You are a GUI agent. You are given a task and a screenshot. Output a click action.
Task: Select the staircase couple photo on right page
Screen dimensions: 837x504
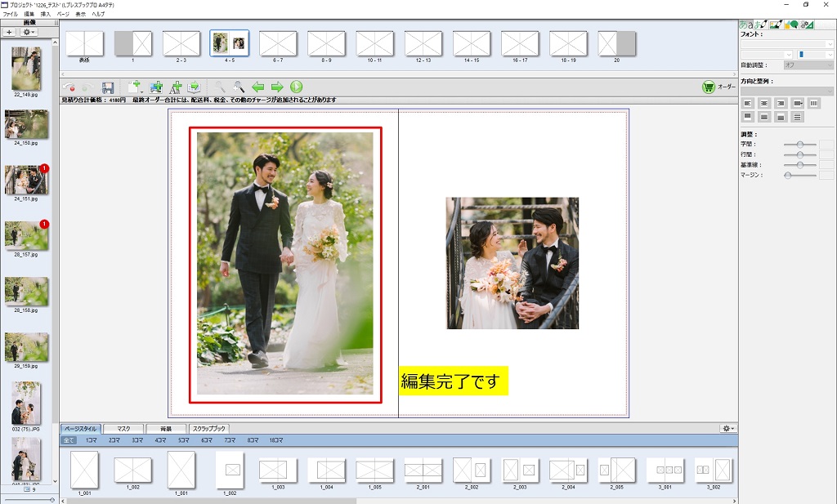pyautogui.click(x=512, y=263)
